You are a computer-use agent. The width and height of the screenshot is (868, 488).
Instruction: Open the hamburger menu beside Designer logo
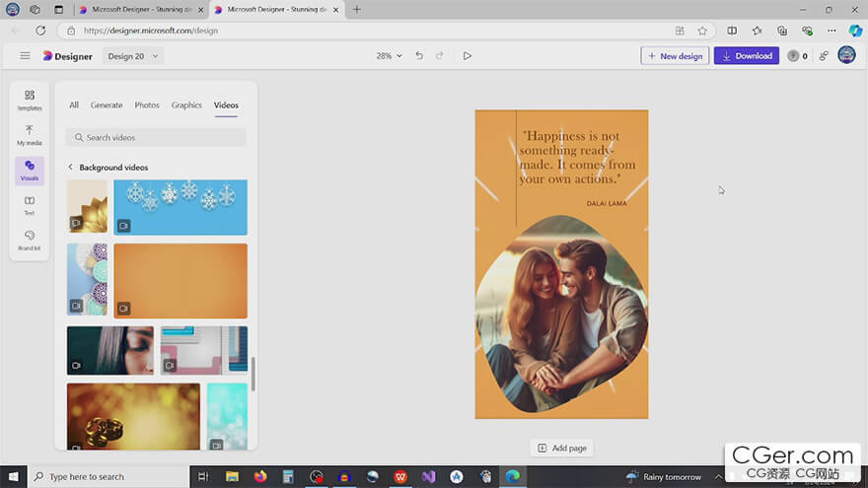coord(25,56)
